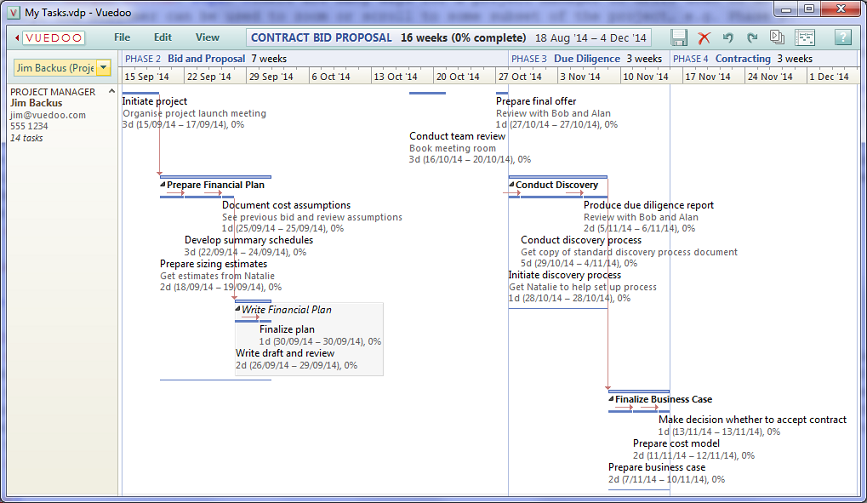Click the play-page icon in the toolbar
This screenshot has height=503, width=867.
(777, 37)
